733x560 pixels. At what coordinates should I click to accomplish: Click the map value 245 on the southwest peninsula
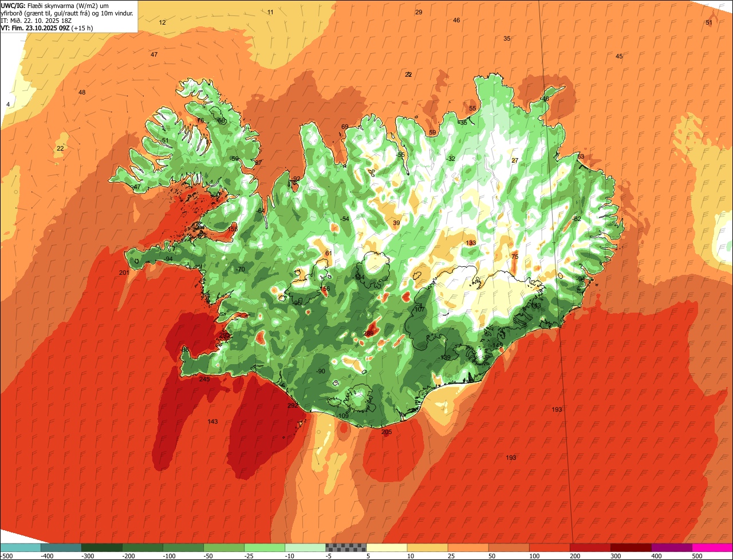[x=204, y=380]
